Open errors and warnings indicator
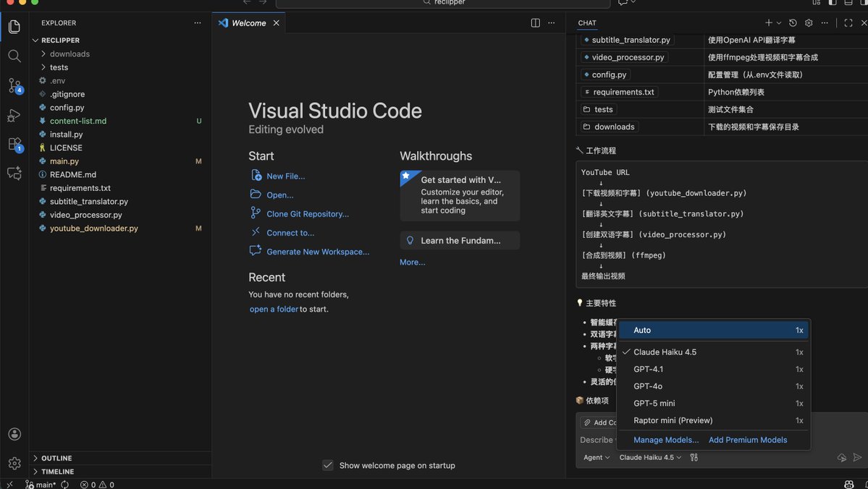The width and height of the screenshot is (868, 489). tap(98, 485)
